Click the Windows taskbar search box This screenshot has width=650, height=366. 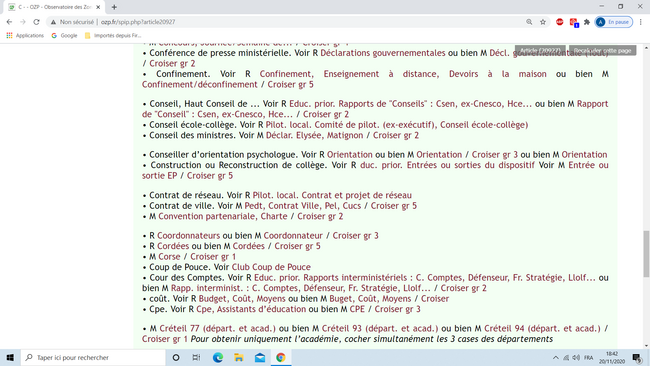93,357
